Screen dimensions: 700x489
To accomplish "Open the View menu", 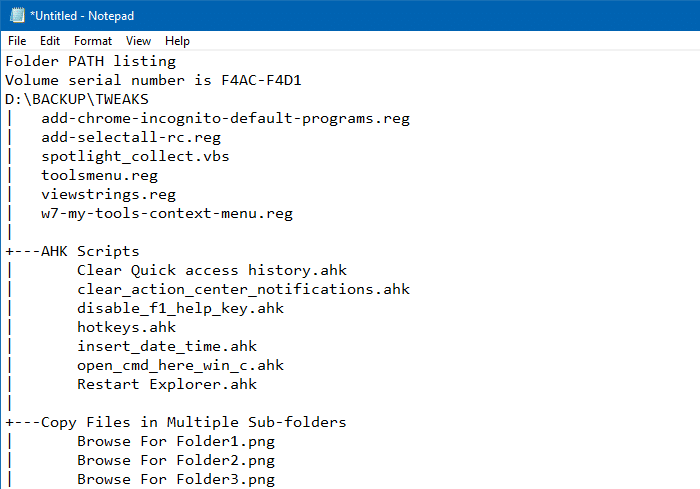I will [138, 41].
